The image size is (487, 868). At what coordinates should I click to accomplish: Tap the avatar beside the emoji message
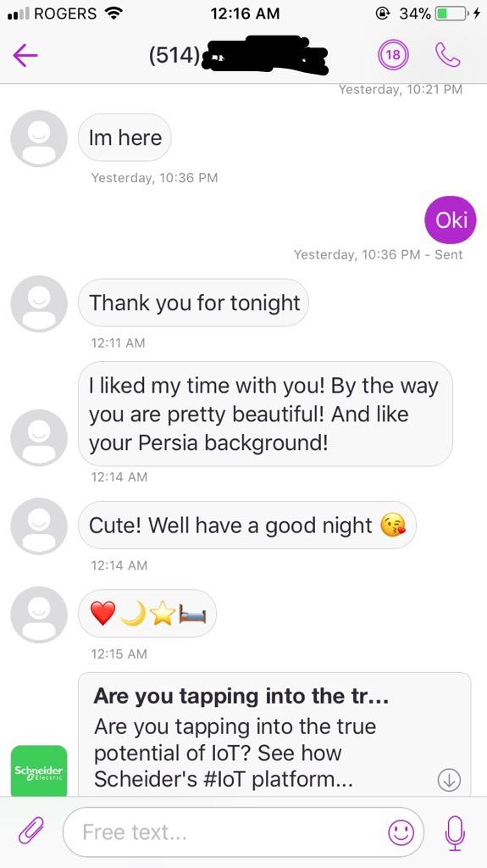coord(39,615)
